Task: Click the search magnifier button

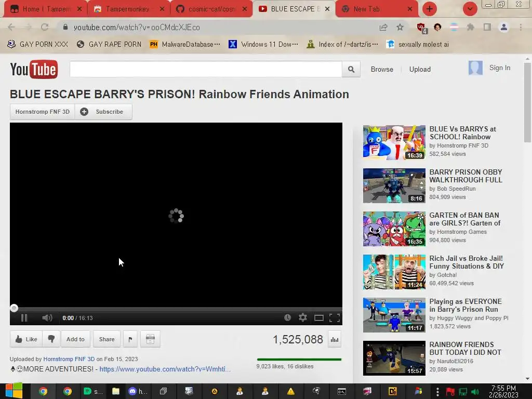Action: click(x=351, y=69)
